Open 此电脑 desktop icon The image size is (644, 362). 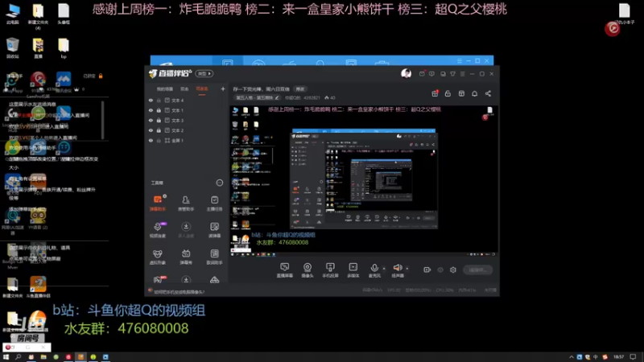[13, 14]
